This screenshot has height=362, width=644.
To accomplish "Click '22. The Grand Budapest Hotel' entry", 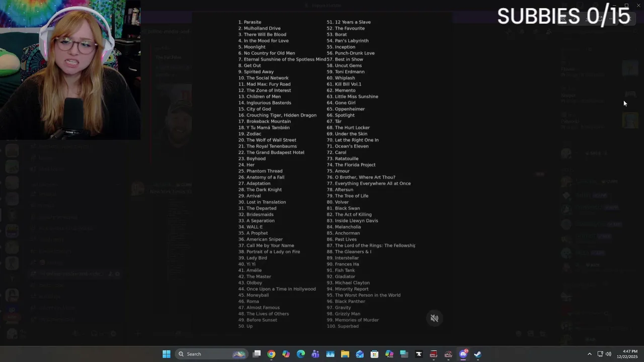I will pyautogui.click(x=271, y=152).
